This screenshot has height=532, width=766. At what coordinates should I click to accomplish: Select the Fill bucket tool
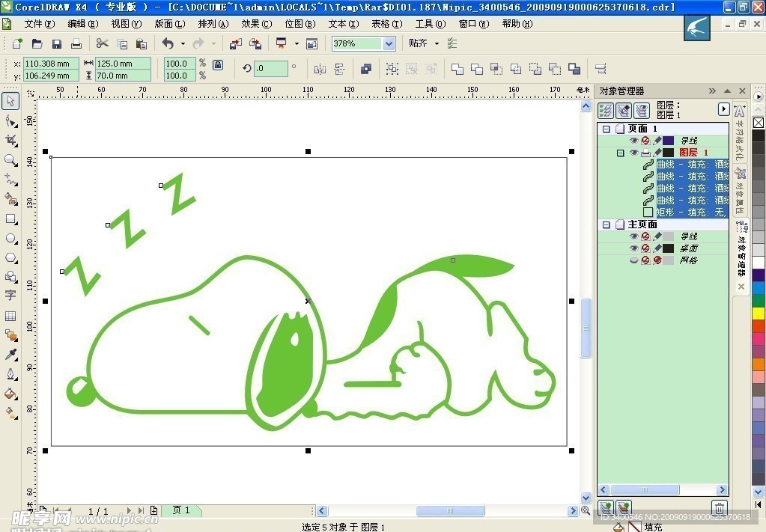pos(10,394)
